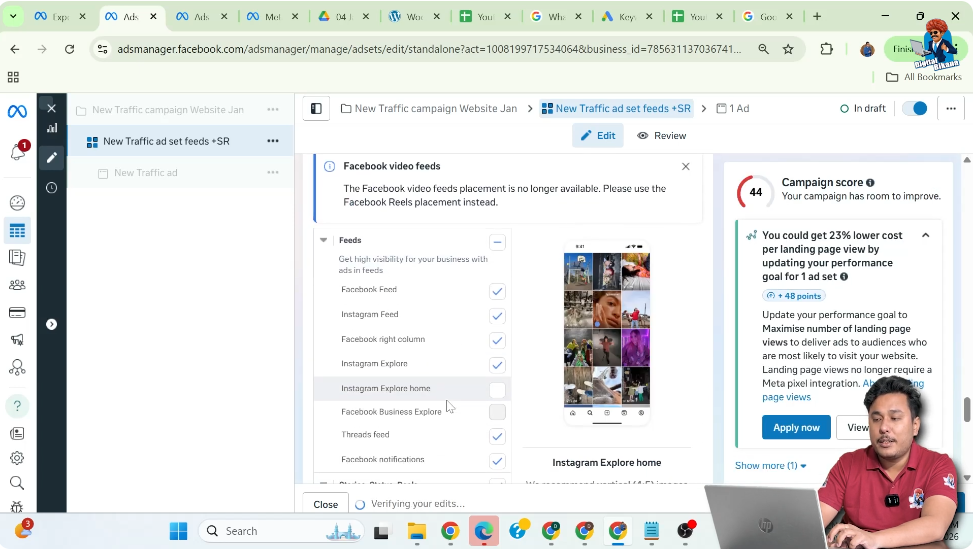Open the 1 Ad breadcrumb
Image resolution: width=974 pixels, height=550 pixels.
(x=733, y=109)
